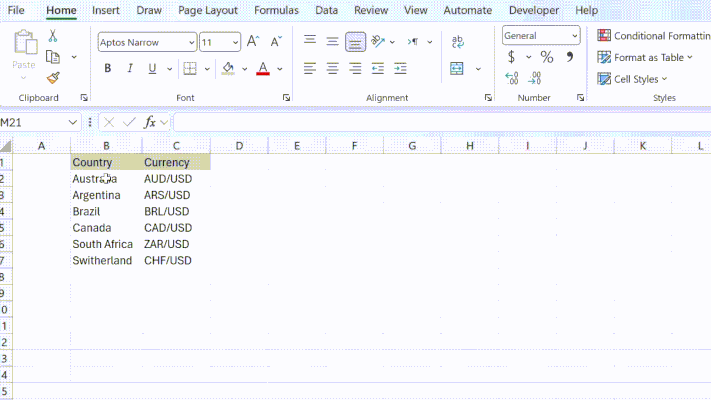Click Format as Table button
The width and height of the screenshot is (711, 400).
point(645,58)
